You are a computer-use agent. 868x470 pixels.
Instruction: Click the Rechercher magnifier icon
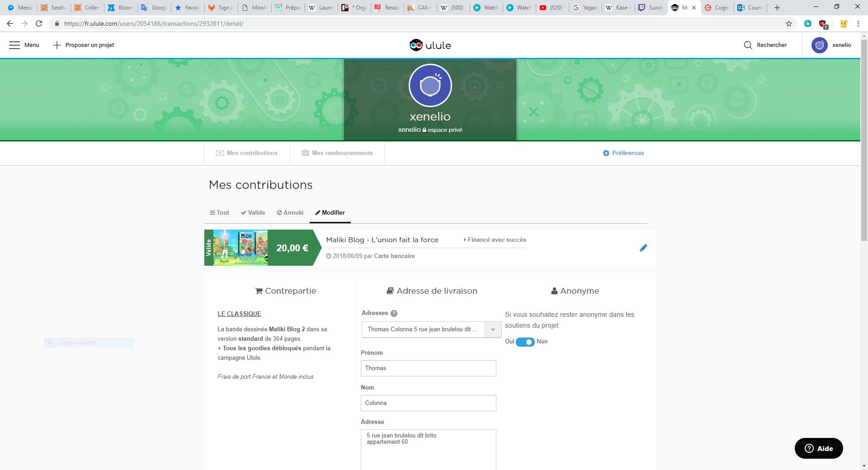pyautogui.click(x=748, y=45)
